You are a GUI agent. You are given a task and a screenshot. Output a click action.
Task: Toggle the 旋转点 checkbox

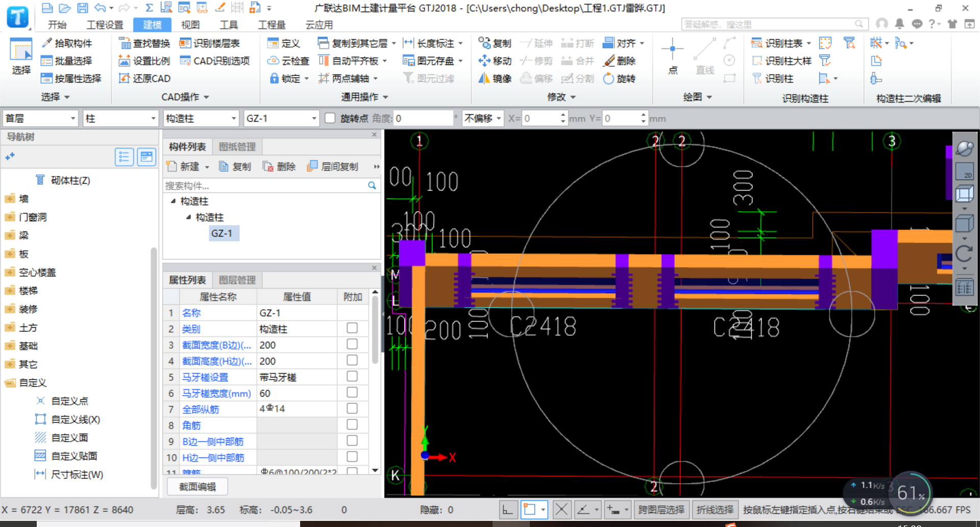point(330,118)
